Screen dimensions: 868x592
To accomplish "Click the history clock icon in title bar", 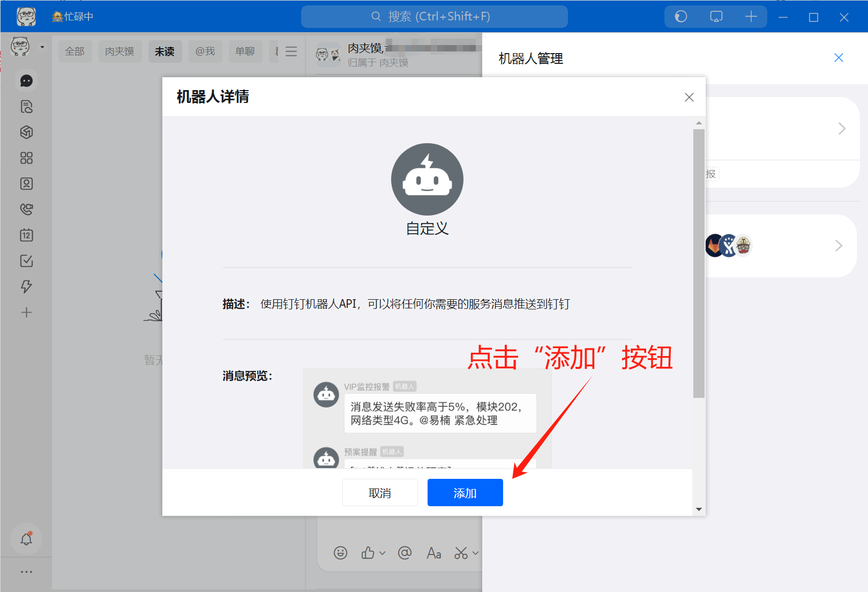I will pos(680,17).
